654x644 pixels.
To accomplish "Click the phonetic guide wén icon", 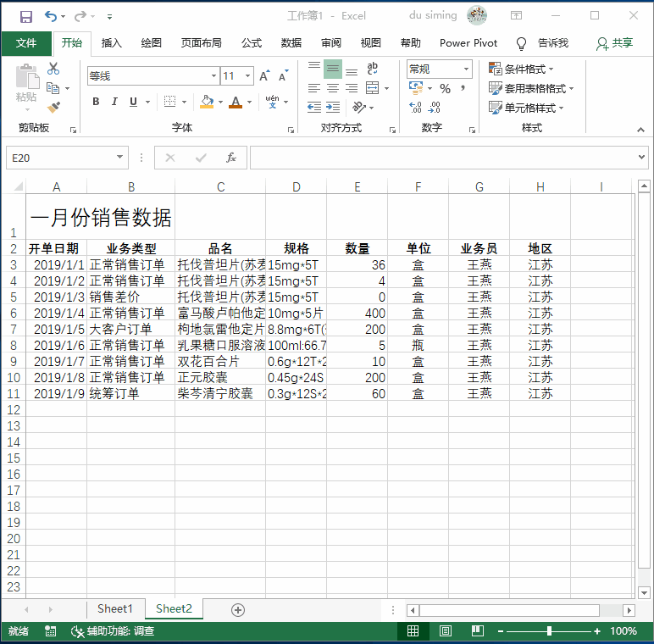I will [x=273, y=102].
